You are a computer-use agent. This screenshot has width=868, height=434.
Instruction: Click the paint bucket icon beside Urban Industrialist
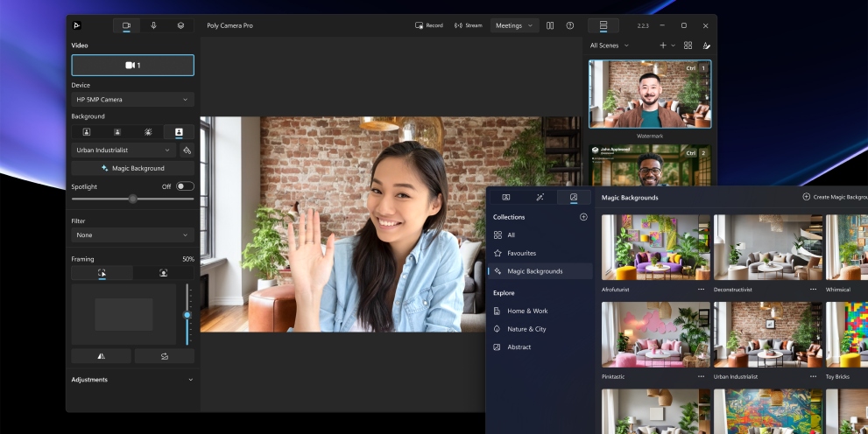coord(187,150)
